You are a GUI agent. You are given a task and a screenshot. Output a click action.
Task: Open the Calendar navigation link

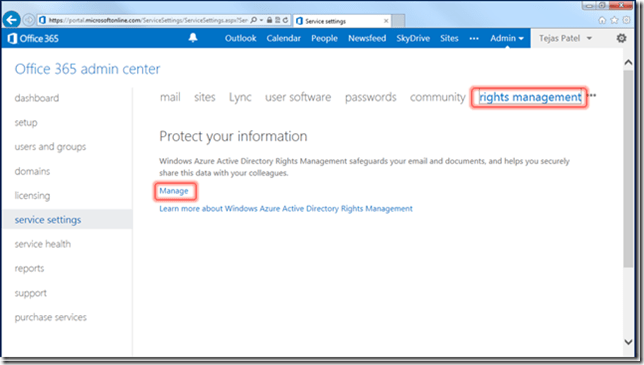pyautogui.click(x=283, y=38)
